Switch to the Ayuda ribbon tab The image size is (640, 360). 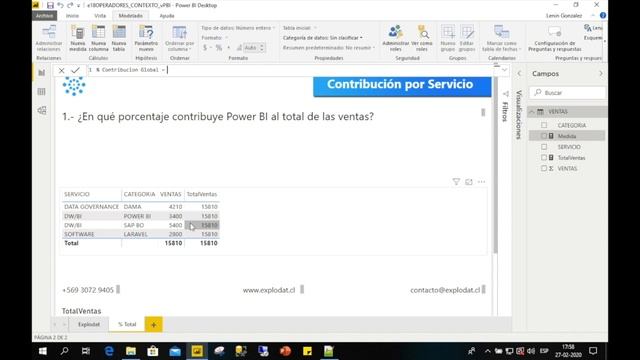tap(167, 16)
